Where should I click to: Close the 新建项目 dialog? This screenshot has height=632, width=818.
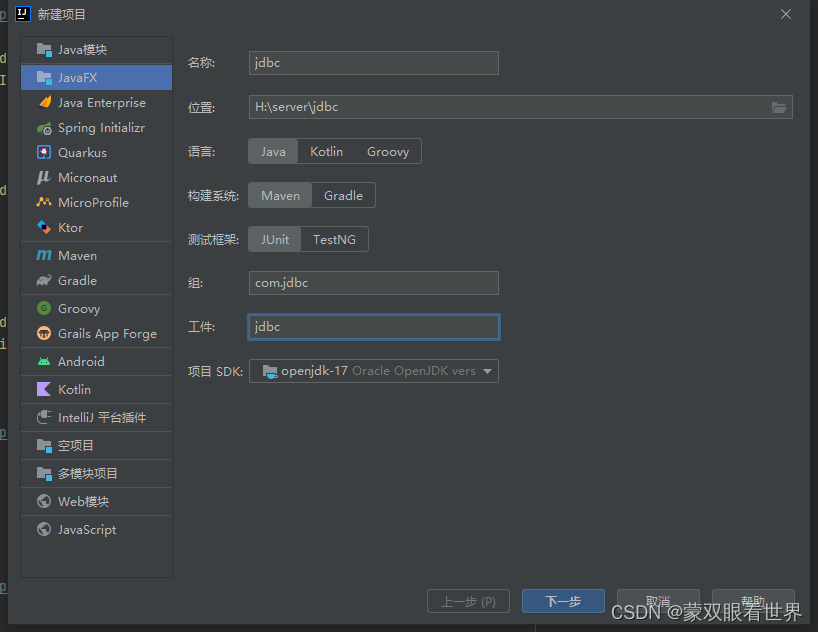[x=786, y=14]
